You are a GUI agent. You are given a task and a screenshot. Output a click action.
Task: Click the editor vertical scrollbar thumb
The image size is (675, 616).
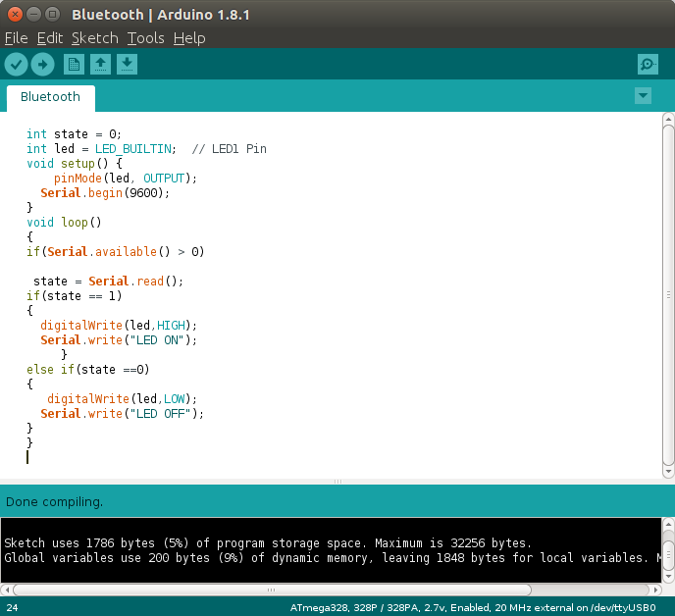click(x=668, y=295)
